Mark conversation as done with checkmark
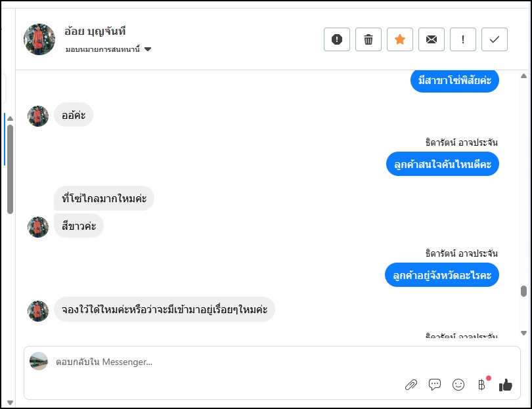Viewport: 532px width, 409px height. 495,39
